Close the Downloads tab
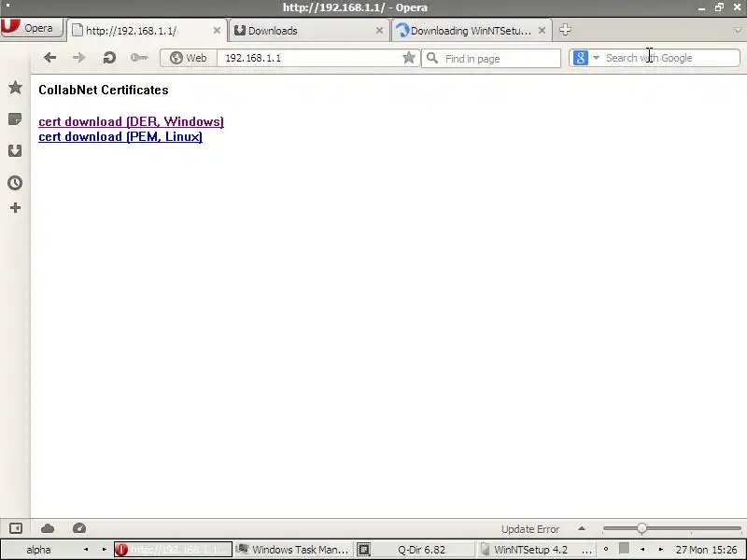This screenshot has width=747, height=560. [379, 31]
